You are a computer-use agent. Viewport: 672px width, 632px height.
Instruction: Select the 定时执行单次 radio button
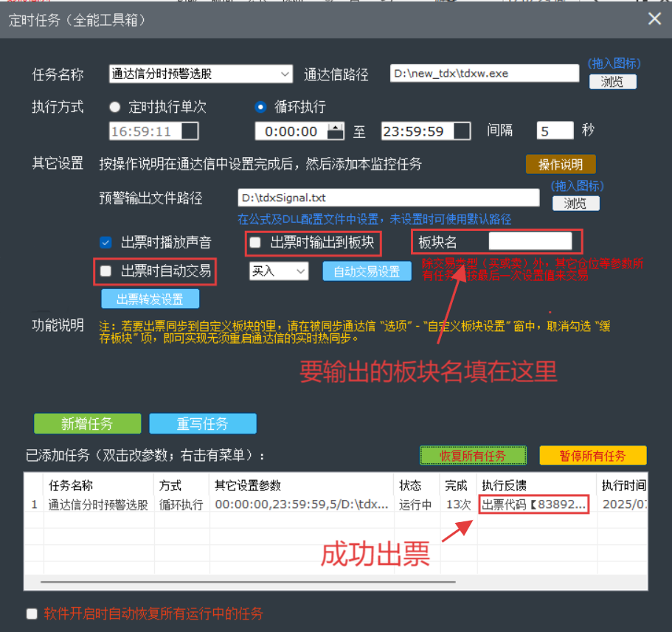[115, 106]
